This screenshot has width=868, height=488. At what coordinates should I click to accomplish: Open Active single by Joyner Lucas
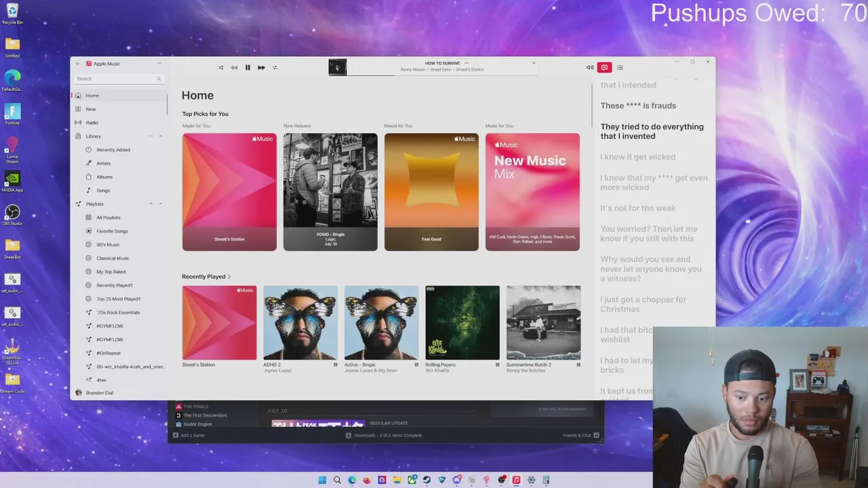coord(381,323)
